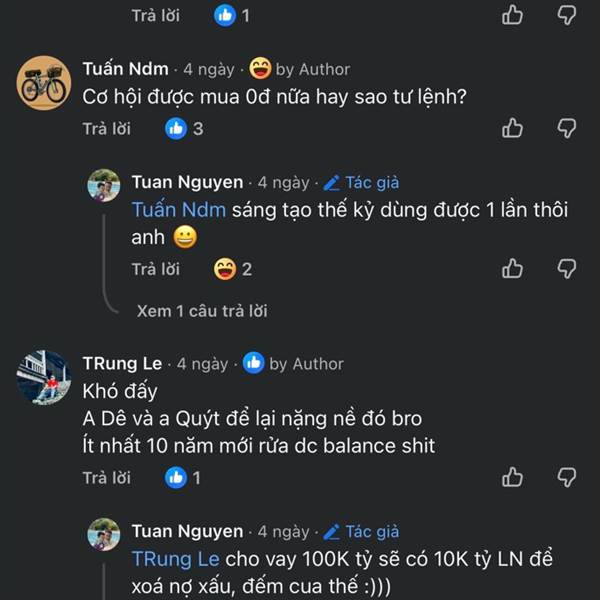Screen dimensions: 600x600
Task: Reply to TRung Le's comment via Trả lời
Action: pyautogui.click(x=106, y=478)
